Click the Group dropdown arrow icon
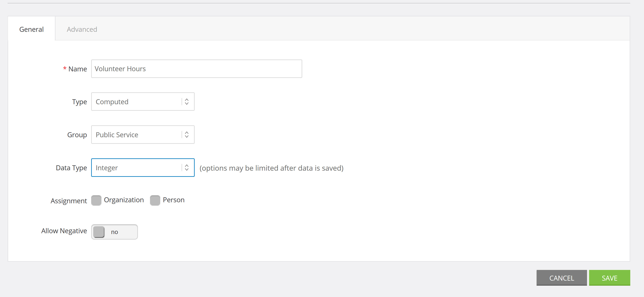Image resolution: width=644 pixels, height=297 pixels. (187, 135)
